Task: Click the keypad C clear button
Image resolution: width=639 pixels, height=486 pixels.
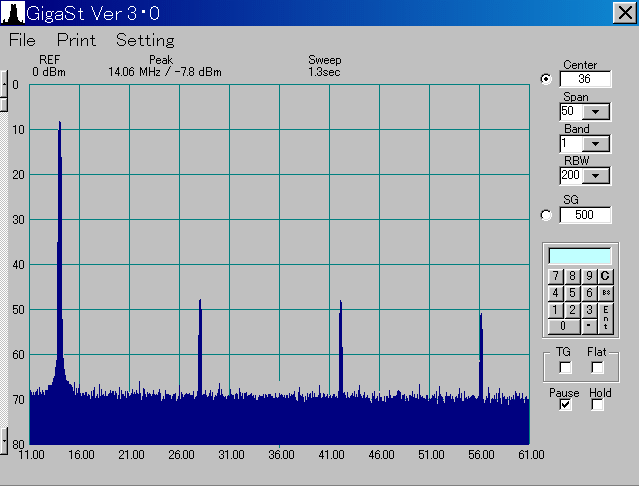Action: point(605,276)
